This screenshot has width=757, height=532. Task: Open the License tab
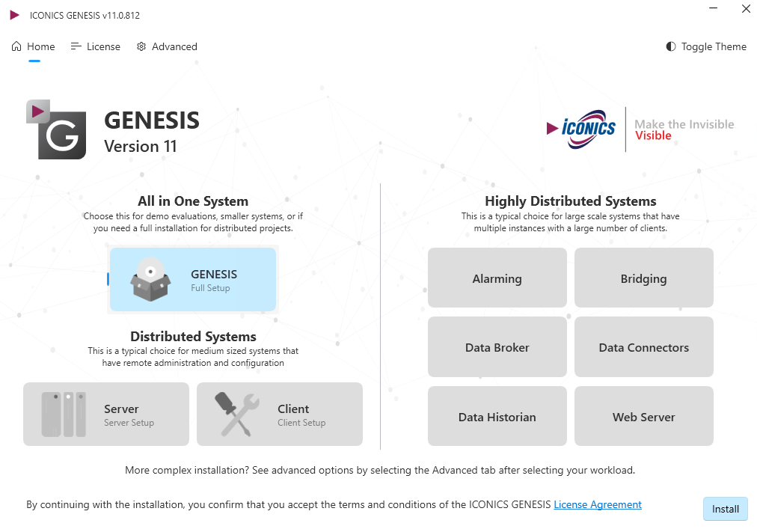point(96,46)
